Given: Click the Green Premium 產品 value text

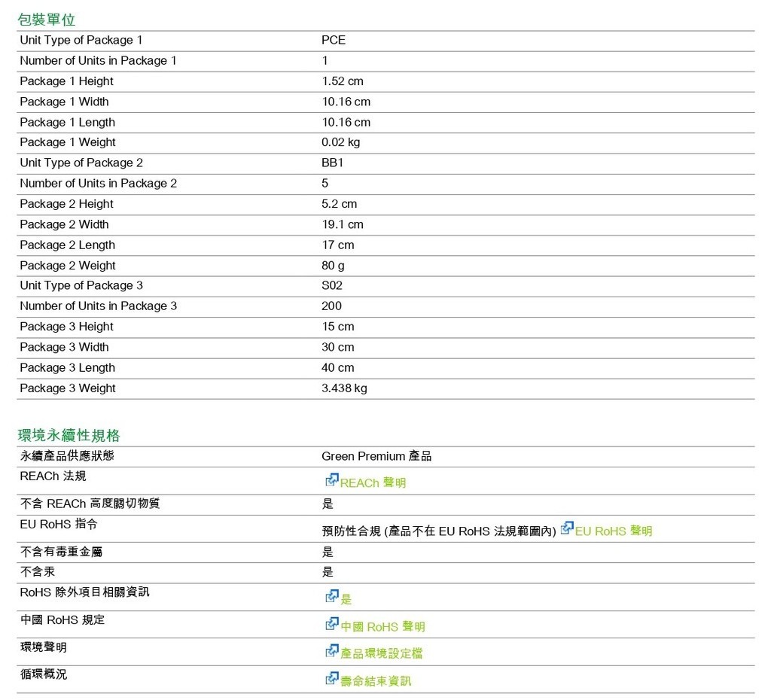Looking at the screenshot, I should 376,456.
